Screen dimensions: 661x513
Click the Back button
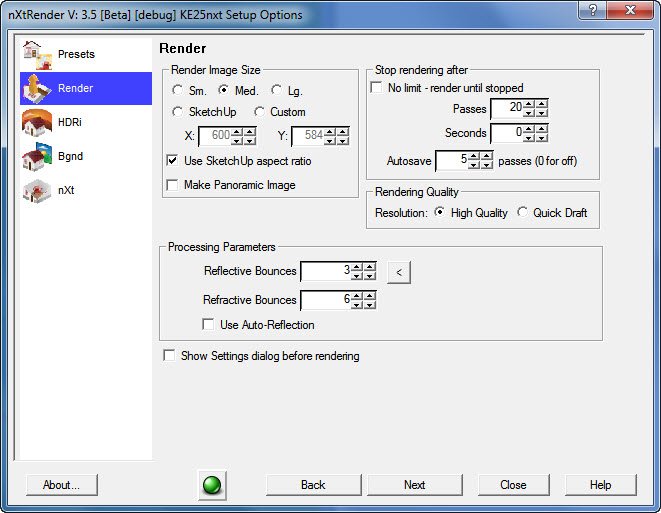tap(313, 485)
